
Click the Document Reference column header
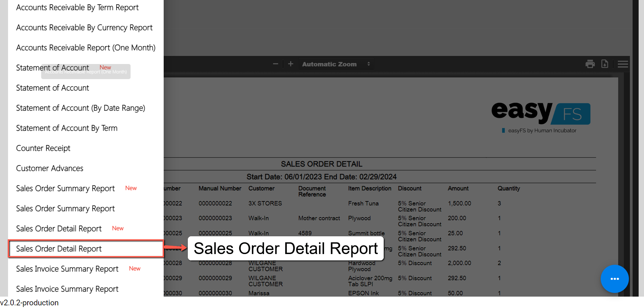(x=312, y=191)
